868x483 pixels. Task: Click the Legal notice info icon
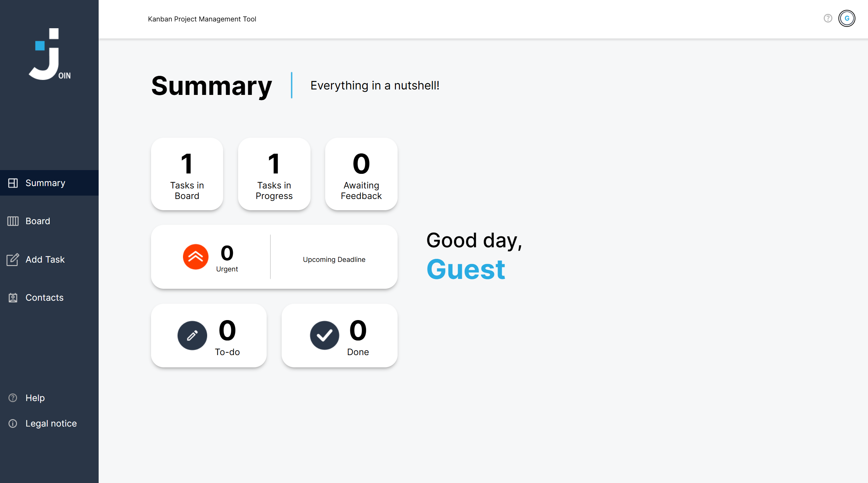click(13, 423)
